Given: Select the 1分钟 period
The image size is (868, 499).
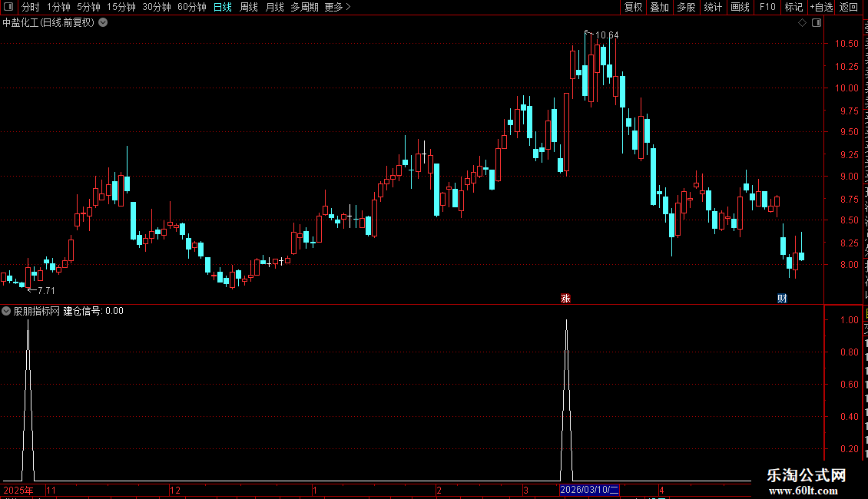Looking at the screenshot, I should 58,7.
